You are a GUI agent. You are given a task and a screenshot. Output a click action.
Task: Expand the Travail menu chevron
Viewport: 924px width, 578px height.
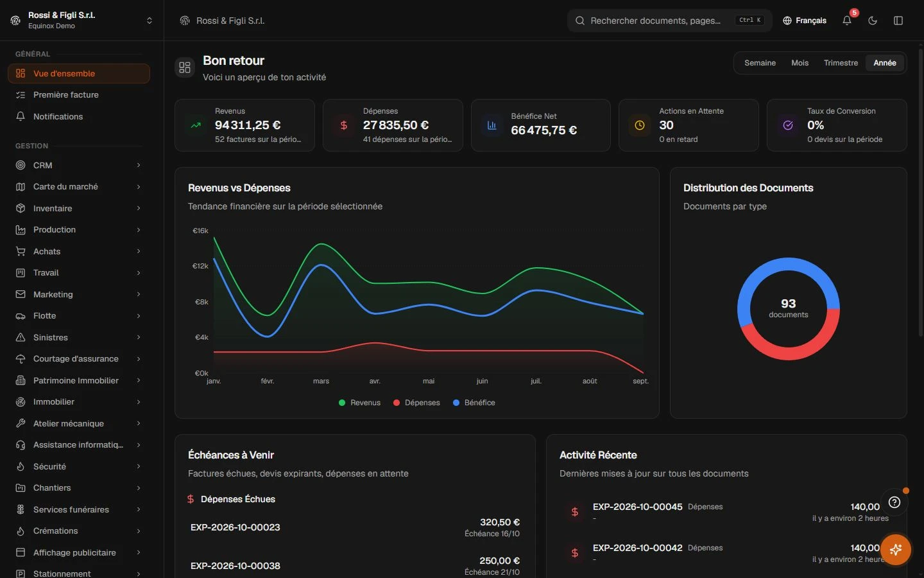139,273
